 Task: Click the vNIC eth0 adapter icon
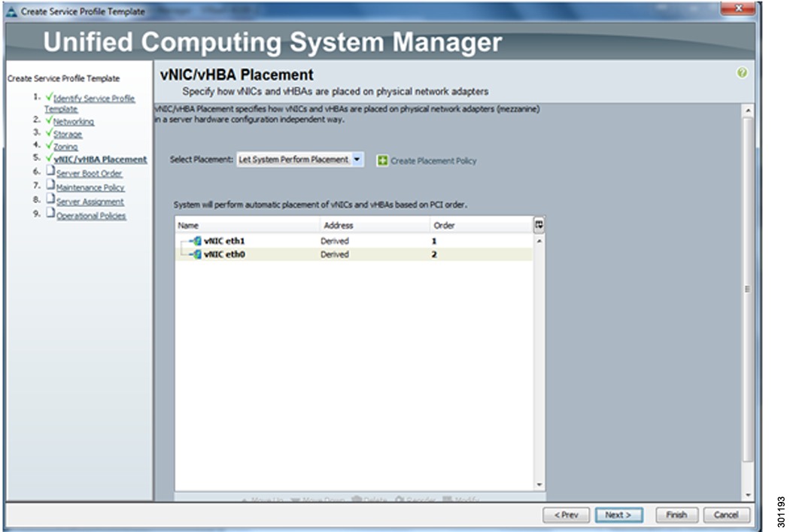click(197, 254)
